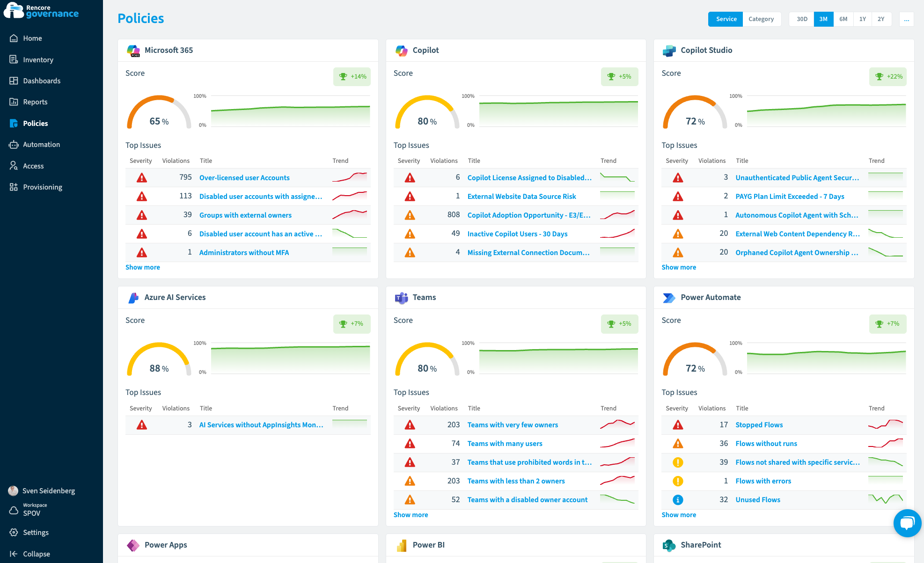Click the Settings gear icon in sidebar
The image size is (924, 563).
pyautogui.click(x=14, y=533)
